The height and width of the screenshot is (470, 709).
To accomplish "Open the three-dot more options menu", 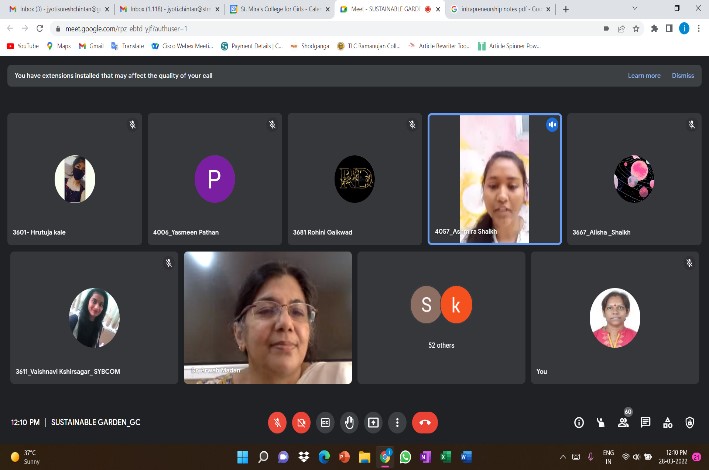I will tap(397, 422).
